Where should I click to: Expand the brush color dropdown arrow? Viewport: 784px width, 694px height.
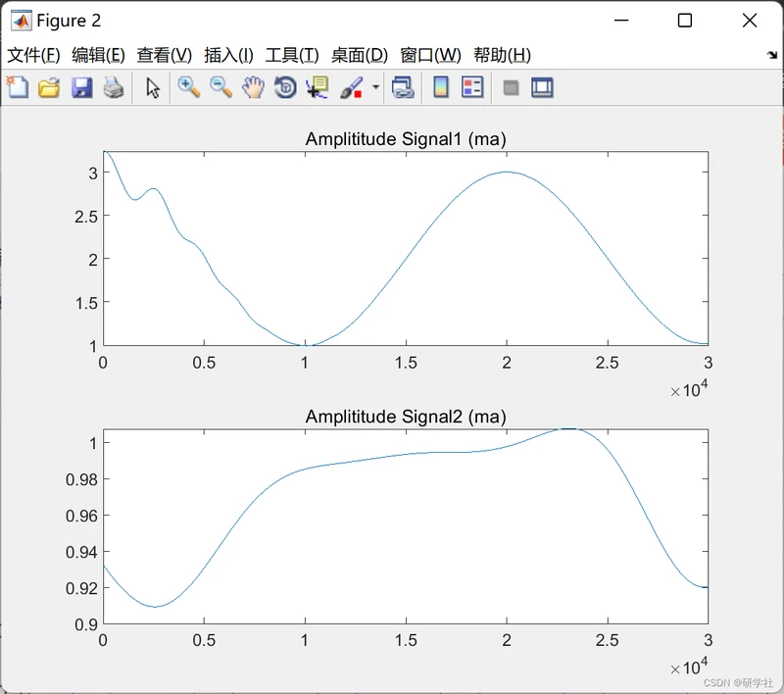(375, 87)
